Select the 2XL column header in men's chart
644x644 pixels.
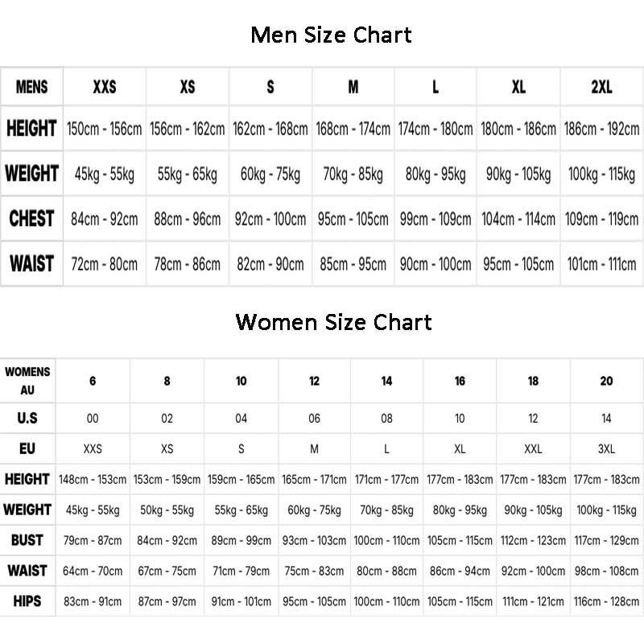click(x=601, y=87)
